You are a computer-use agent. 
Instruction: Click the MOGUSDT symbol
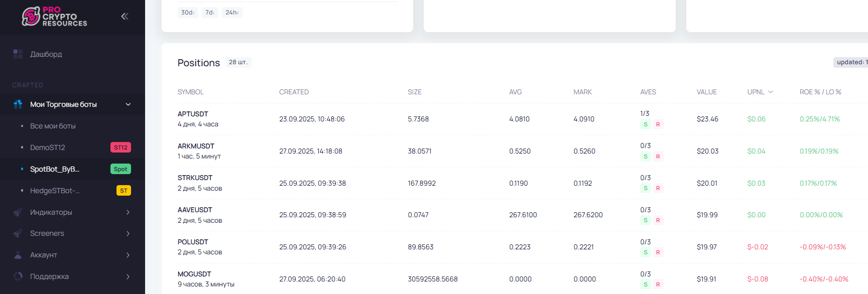pos(194,274)
